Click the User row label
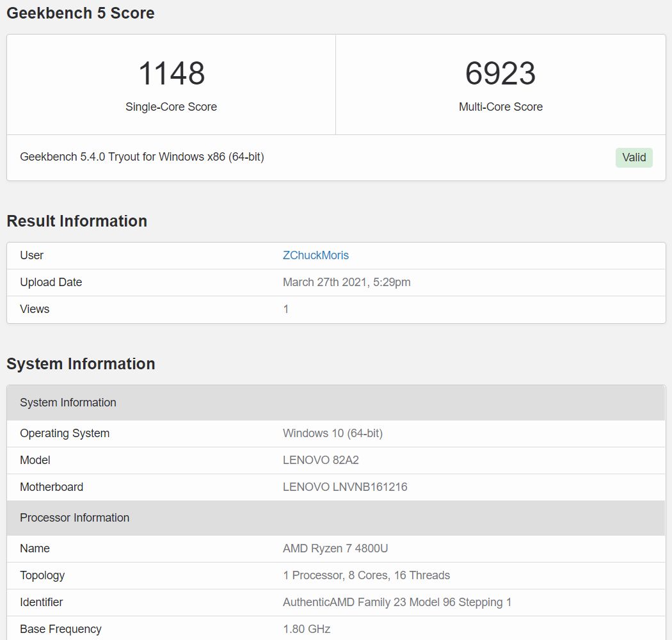Image resolution: width=672 pixels, height=640 pixels. coord(32,255)
